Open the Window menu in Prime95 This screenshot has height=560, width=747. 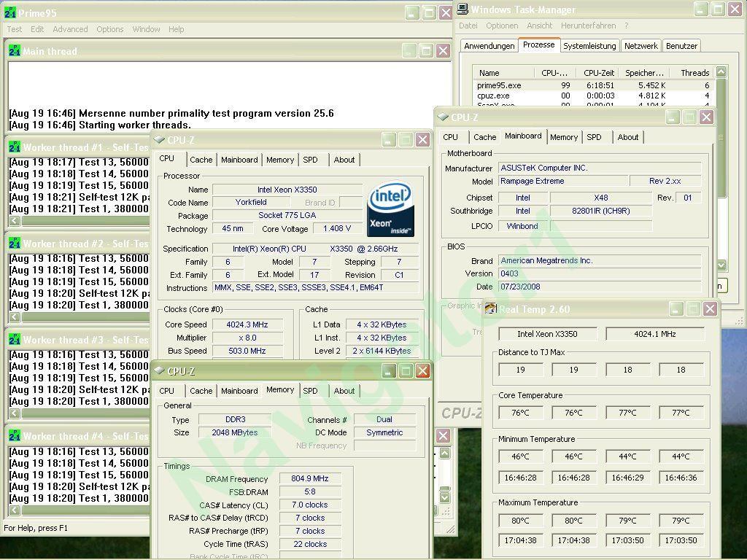(x=146, y=29)
